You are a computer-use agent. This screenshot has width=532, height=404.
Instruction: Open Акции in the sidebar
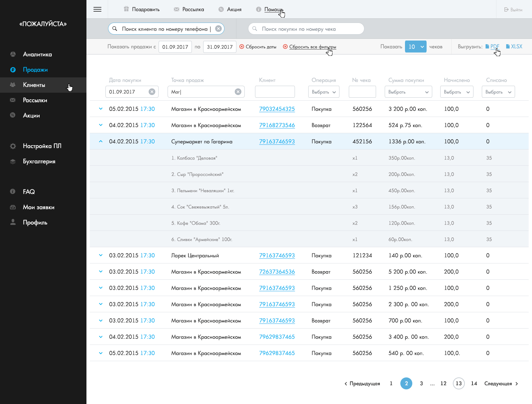(31, 116)
